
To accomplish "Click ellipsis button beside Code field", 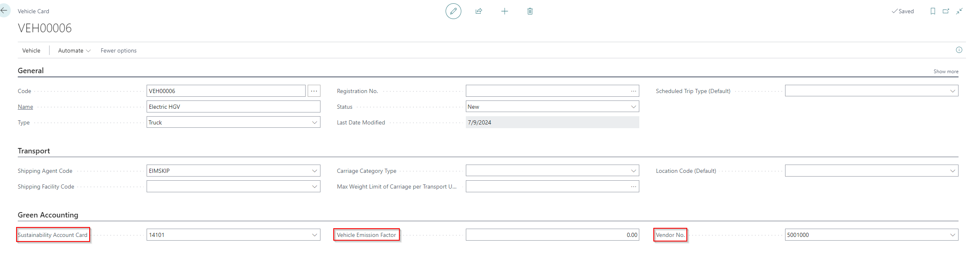I will (x=314, y=91).
